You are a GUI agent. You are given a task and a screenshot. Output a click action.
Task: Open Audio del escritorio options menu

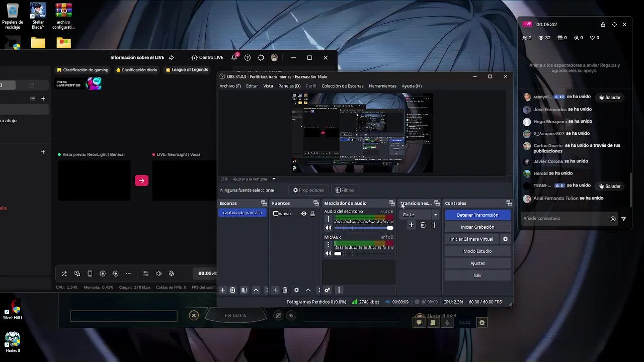tap(329, 219)
